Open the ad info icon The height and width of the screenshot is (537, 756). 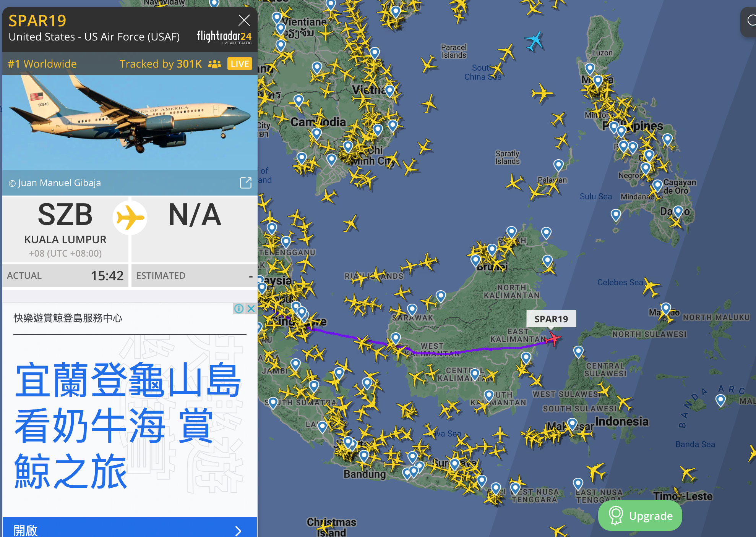239,309
